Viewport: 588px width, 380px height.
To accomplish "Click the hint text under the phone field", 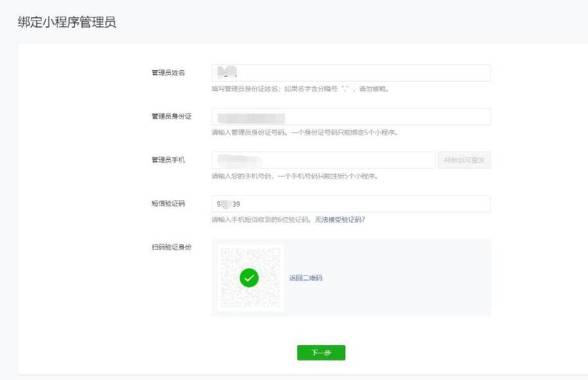I will pyautogui.click(x=295, y=176).
